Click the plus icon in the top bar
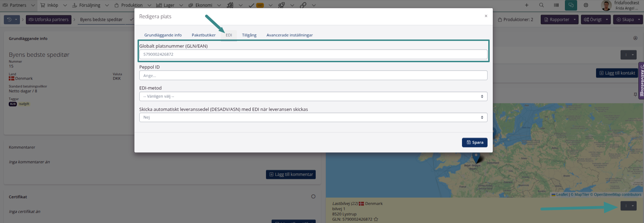 pyautogui.click(x=527, y=5)
